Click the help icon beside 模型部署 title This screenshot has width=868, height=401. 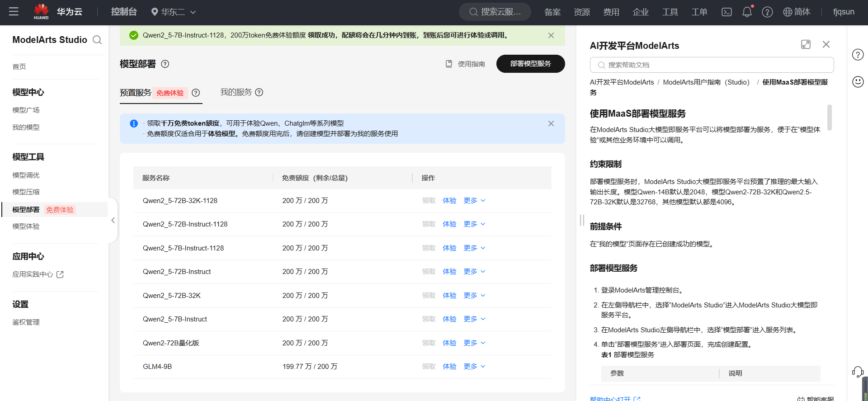coord(165,64)
